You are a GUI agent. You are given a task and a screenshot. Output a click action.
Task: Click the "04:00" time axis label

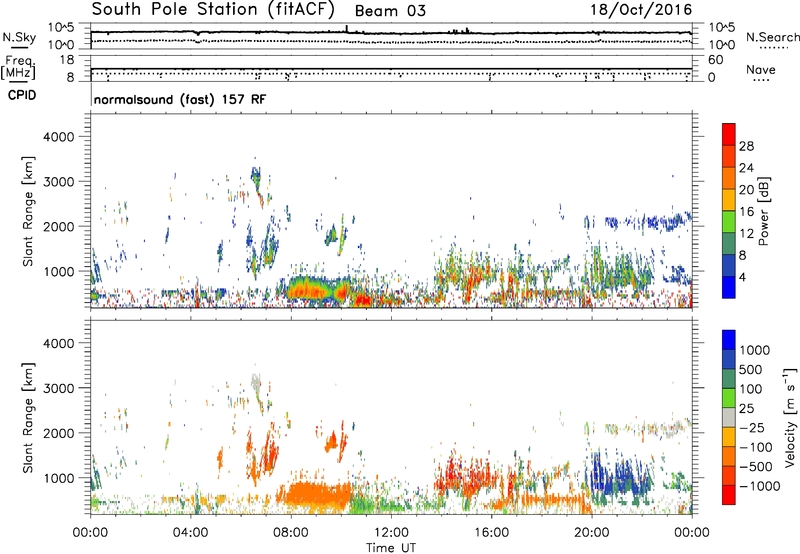[190, 533]
